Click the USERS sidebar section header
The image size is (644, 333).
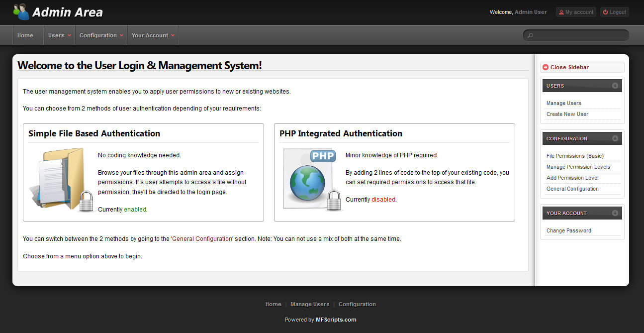coord(582,86)
